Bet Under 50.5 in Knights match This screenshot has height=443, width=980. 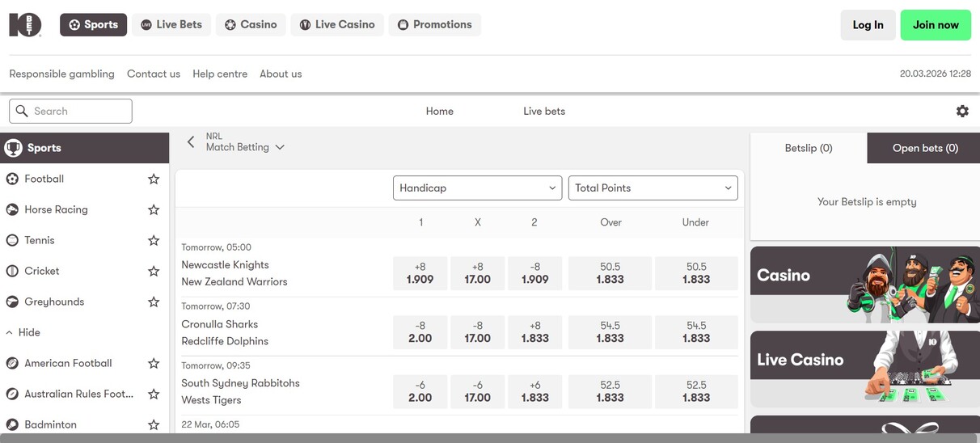pyautogui.click(x=696, y=273)
